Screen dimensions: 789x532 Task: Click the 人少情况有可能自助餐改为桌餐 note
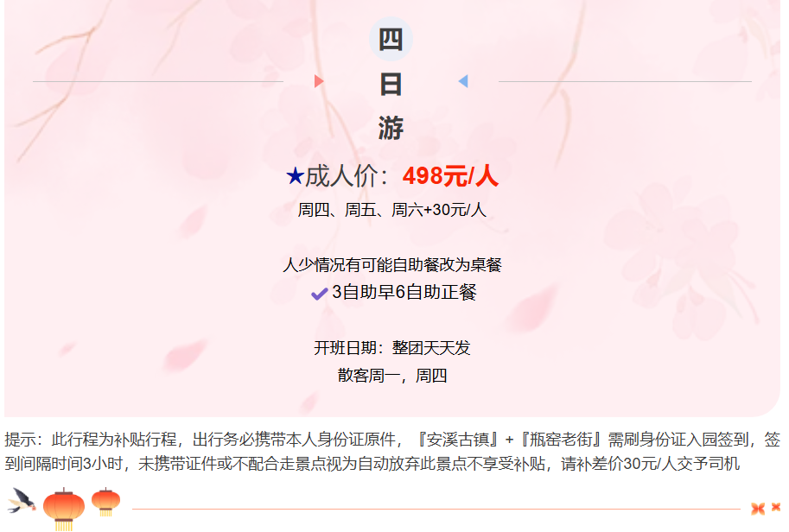[392, 264]
